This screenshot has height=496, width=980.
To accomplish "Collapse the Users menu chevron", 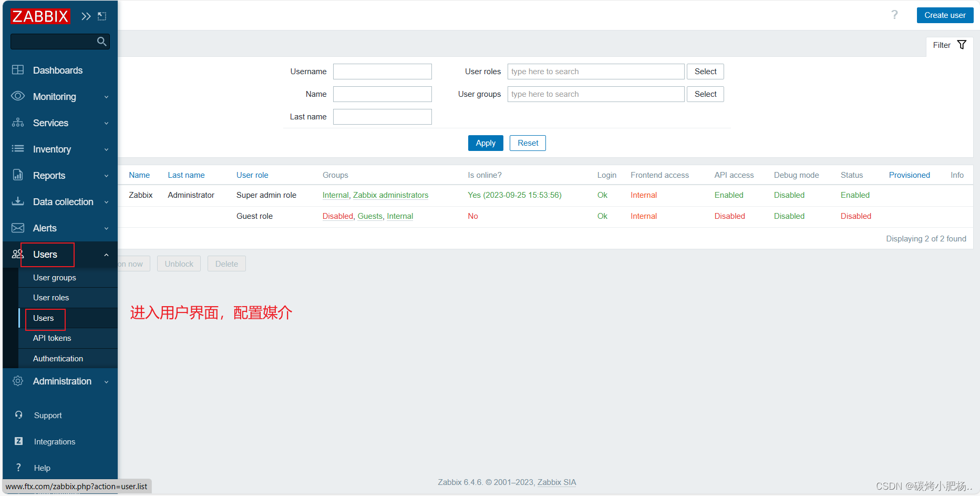I will tap(106, 255).
